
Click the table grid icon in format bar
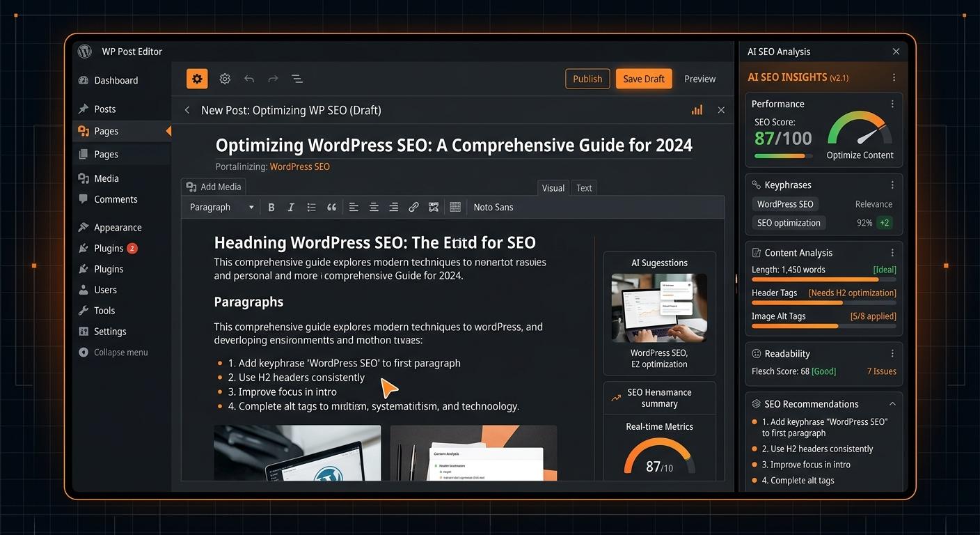pos(455,207)
